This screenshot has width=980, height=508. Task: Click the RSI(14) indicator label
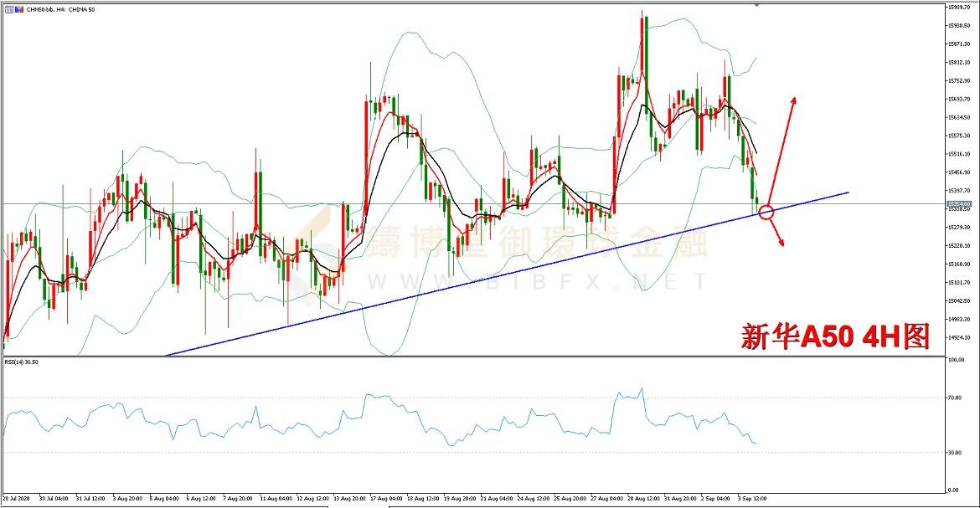click(x=22, y=362)
